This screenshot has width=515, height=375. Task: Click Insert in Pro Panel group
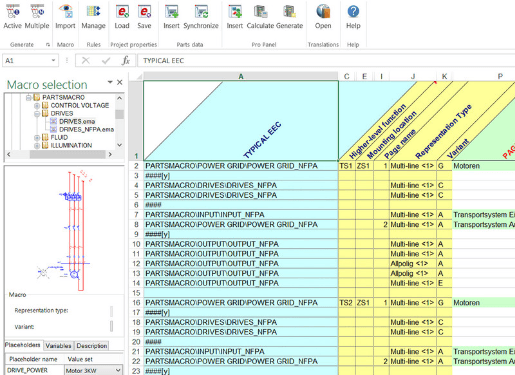coord(235,17)
